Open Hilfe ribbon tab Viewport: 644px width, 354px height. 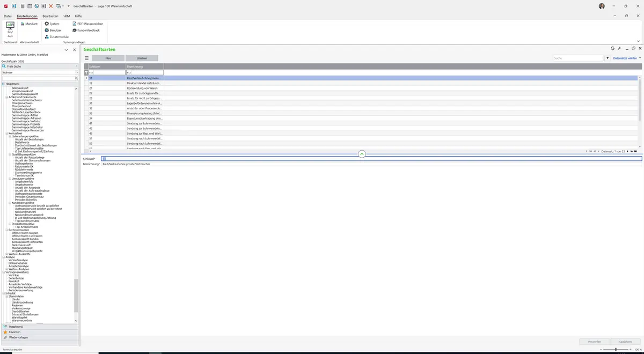(x=78, y=16)
